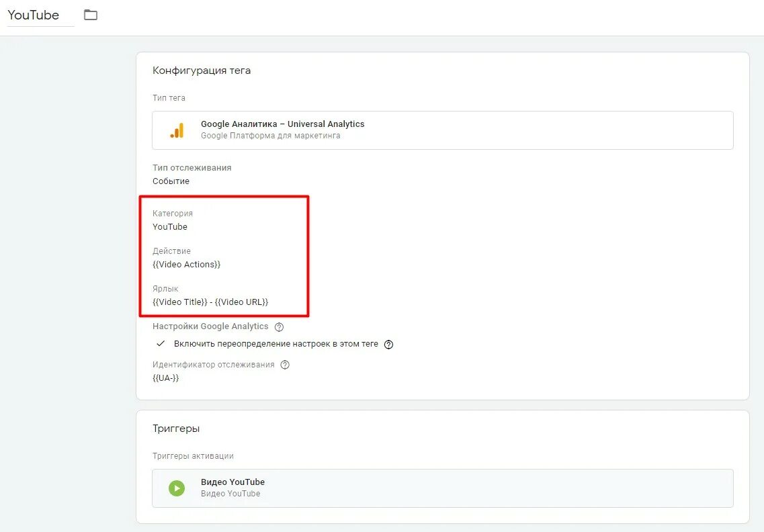
Task: Click the {{UA-}} tracking ID value
Action: coord(166,378)
